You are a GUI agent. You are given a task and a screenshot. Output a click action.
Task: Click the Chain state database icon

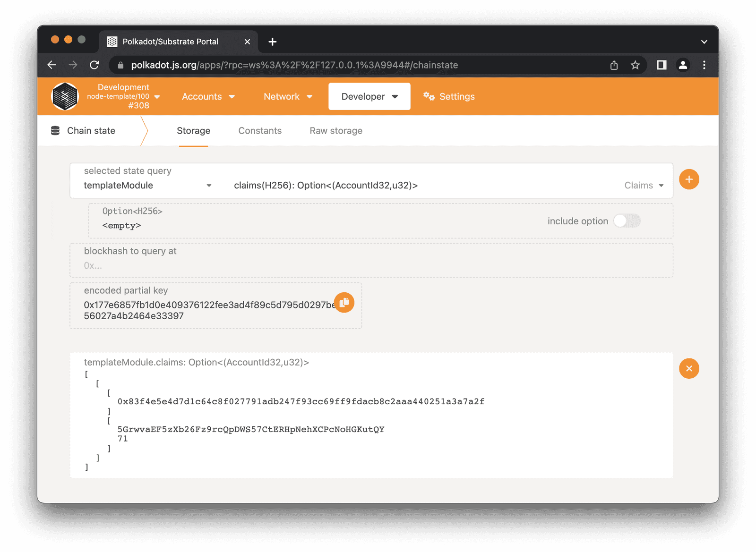tap(55, 130)
